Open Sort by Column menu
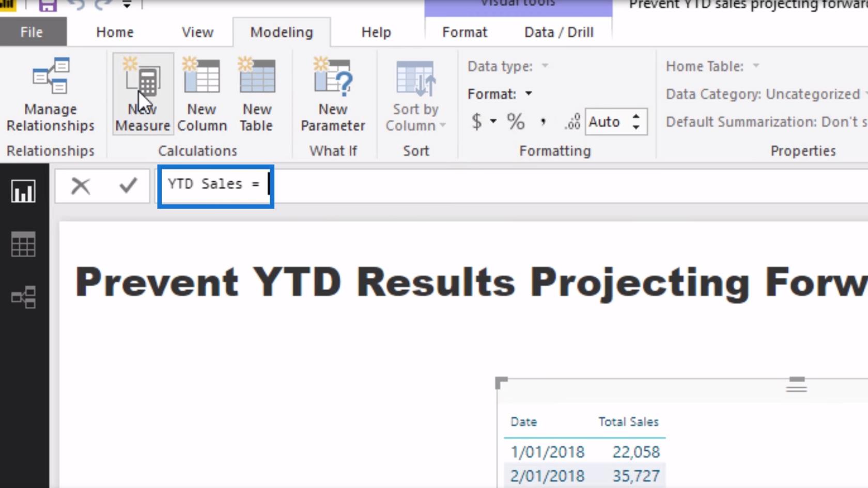Viewport: 868px width, 488px height. click(416, 96)
